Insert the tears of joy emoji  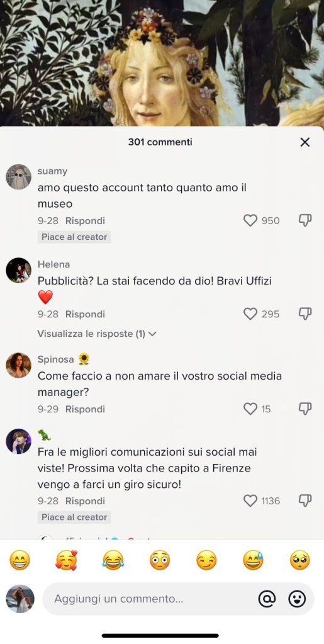(113, 560)
